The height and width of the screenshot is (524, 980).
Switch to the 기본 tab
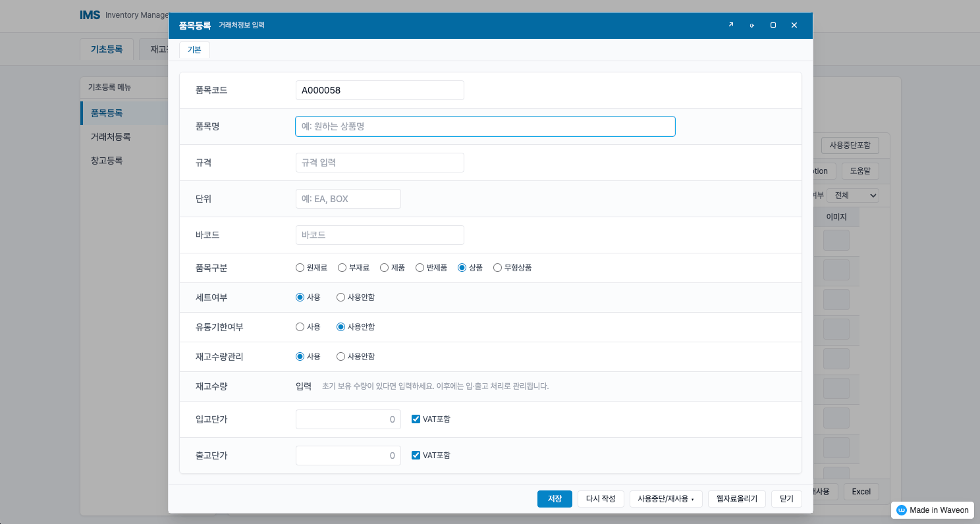pyautogui.click(x=194, y=50)
